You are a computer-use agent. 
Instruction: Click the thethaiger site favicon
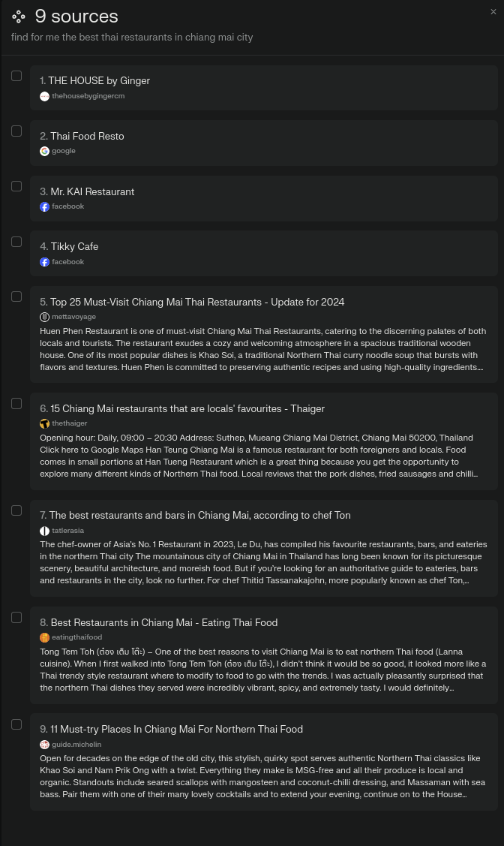(45, 423)
